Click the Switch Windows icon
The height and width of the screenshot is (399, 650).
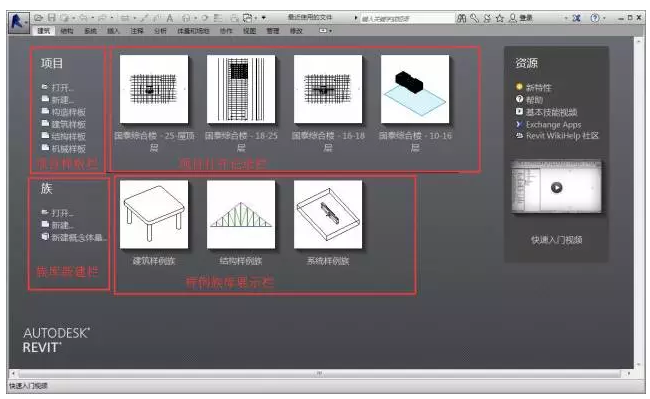pyautogui.click(x=247, y=18)
